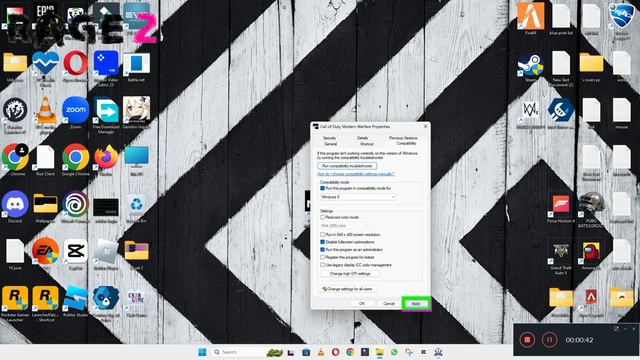Uncheck Disable fullscreen optimizations
Screen dimensions: 640x360
pos(322,242)
